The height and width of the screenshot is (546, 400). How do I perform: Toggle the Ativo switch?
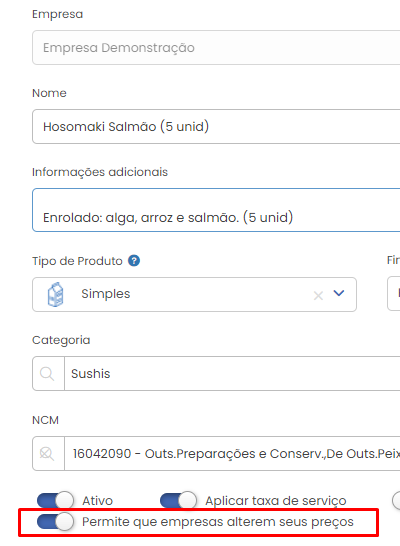point(55,501)
